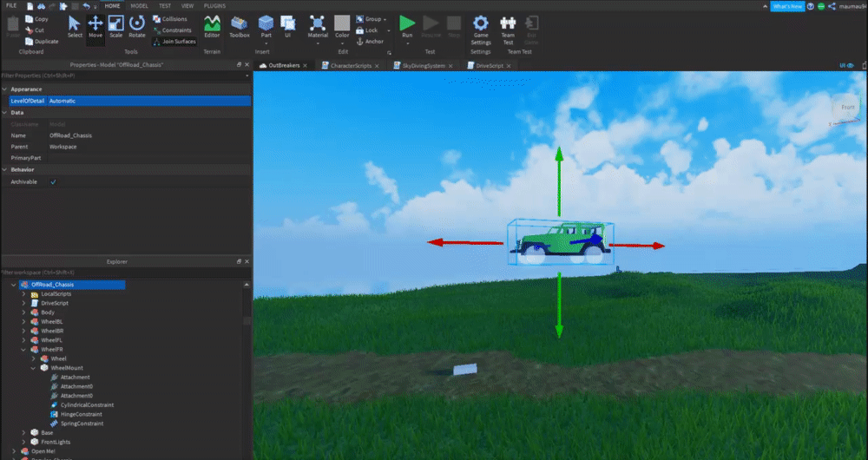The height and width of the screenshot is (460, 868).
Task: Open the help question mark icon
Action: (811, 6)
